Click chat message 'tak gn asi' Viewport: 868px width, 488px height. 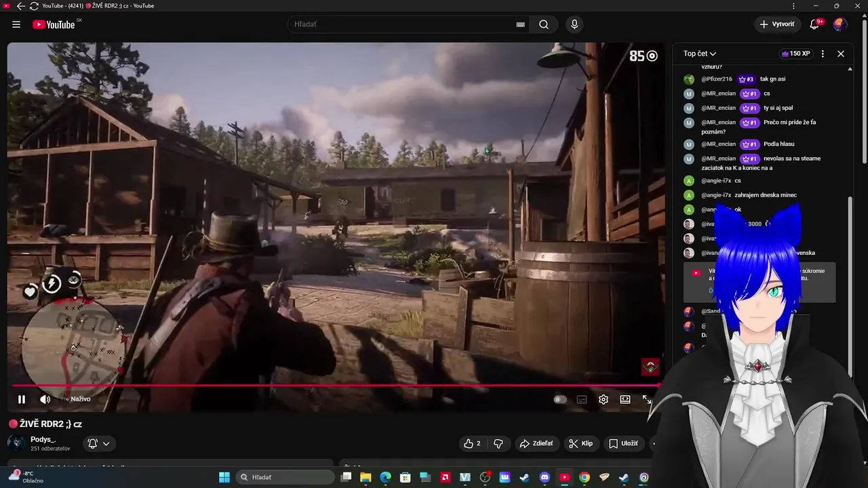[x=772, y=79]
